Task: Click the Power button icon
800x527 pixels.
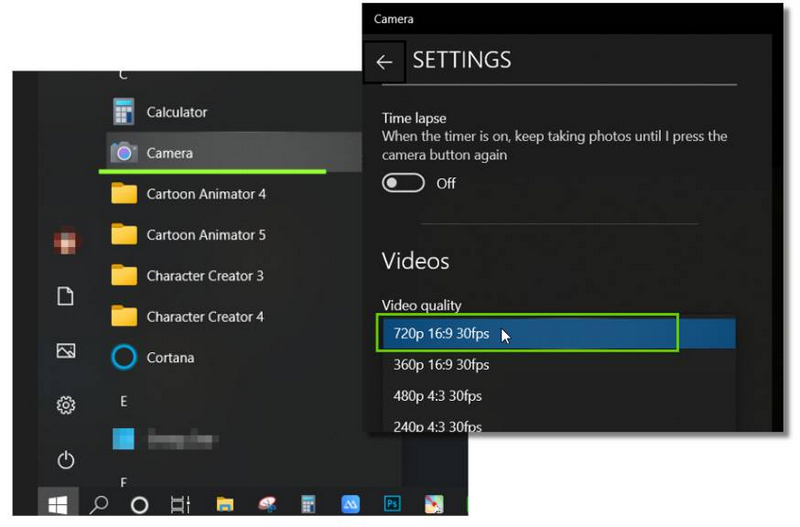Action: (x=66, y=460)
